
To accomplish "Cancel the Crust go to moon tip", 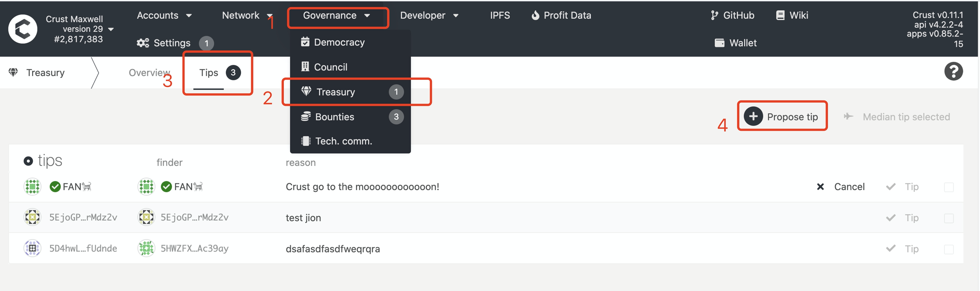I will click(840, 187).
